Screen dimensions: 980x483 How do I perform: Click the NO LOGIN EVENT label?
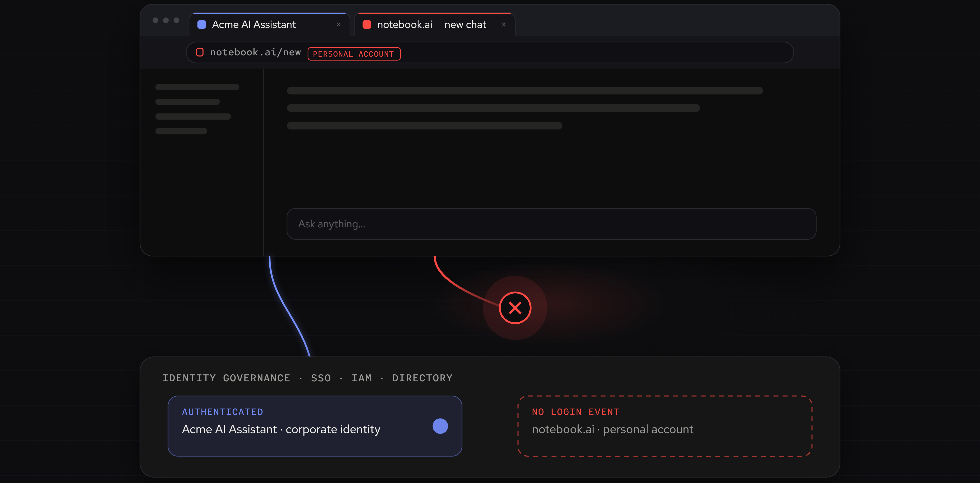(x=576, y=412)
